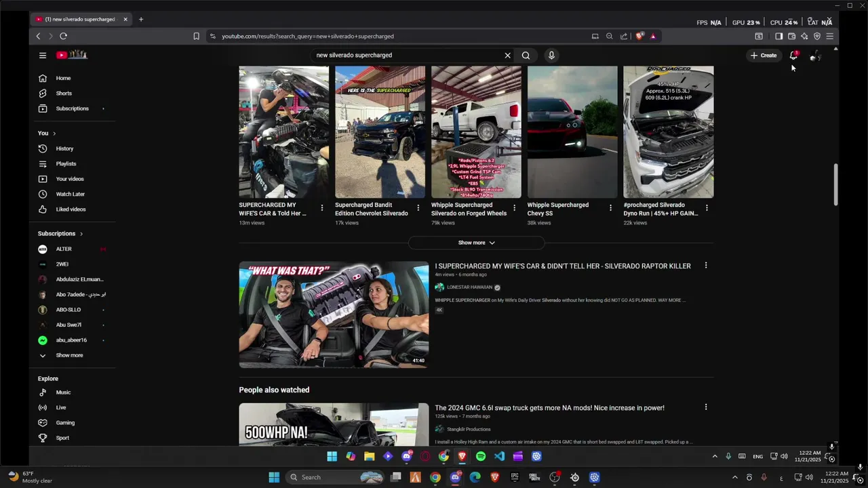Click the YouTube logo
868x488 pixels.
point(72,55)
